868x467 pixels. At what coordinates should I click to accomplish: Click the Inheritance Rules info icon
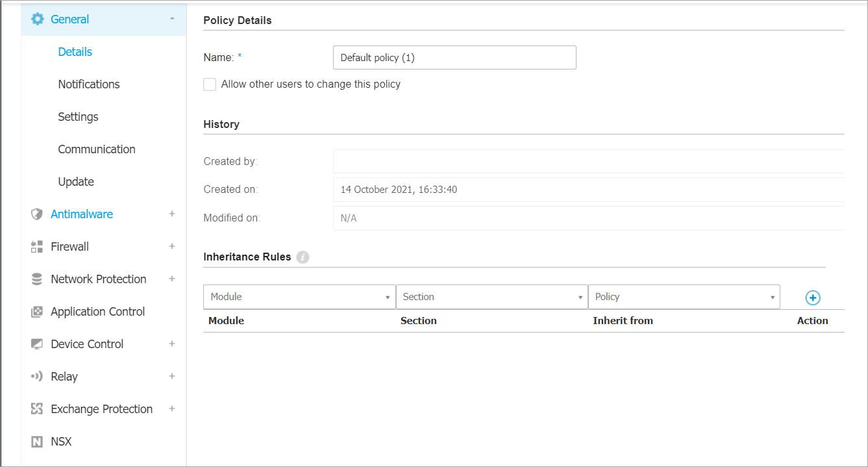click(x=303, y=257)
